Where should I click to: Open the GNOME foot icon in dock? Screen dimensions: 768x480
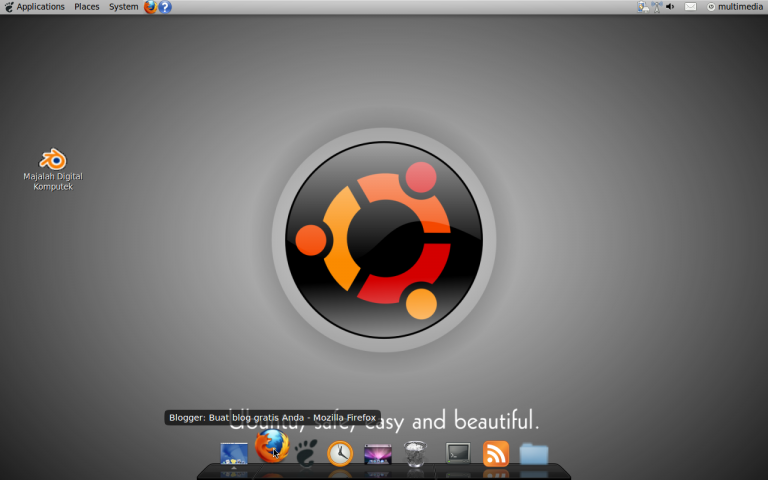click(306, 453)
